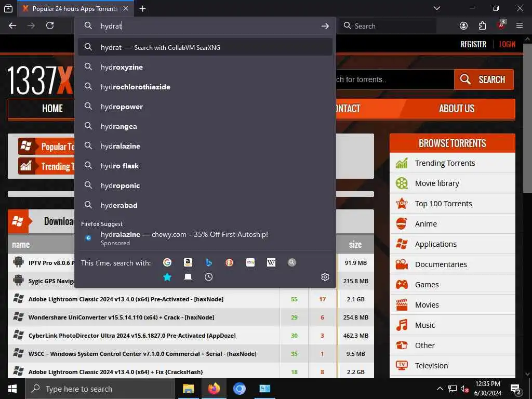This screenshot has height=399, width=532.
Task: Search this time with Wikipedia
Action: pos(271,262)
